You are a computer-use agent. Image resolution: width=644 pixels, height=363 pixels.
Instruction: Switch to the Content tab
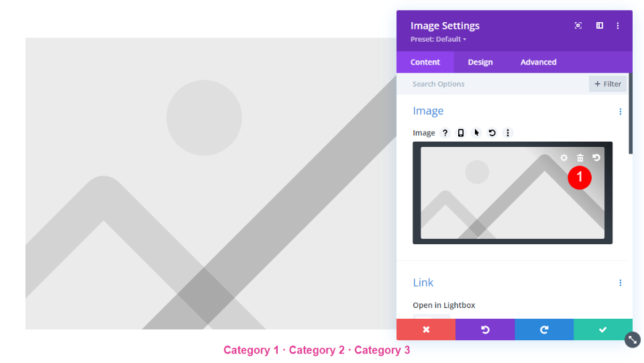pos(425,62)
